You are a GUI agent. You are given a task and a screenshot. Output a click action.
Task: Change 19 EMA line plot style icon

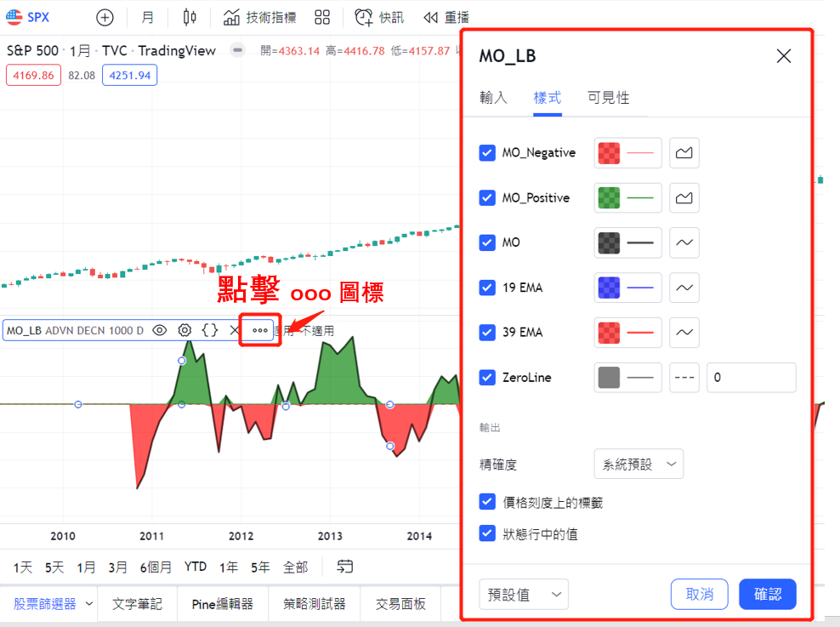pos(684,288)
